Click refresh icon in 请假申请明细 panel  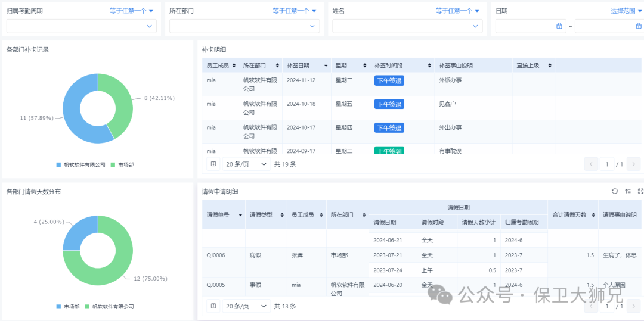[x=615, y=191]
